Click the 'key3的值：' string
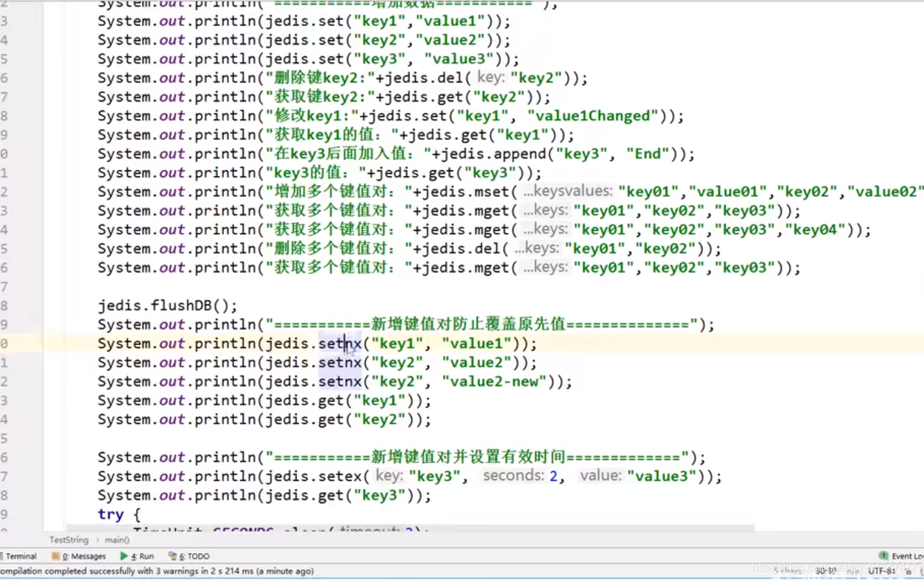This screenshot has height=580, width=924. click(316, 173)
